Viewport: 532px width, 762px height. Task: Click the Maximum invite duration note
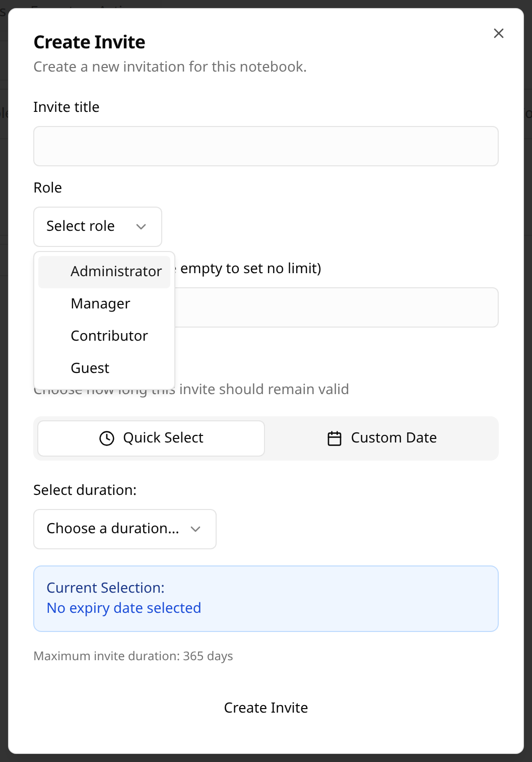(133, 656)
